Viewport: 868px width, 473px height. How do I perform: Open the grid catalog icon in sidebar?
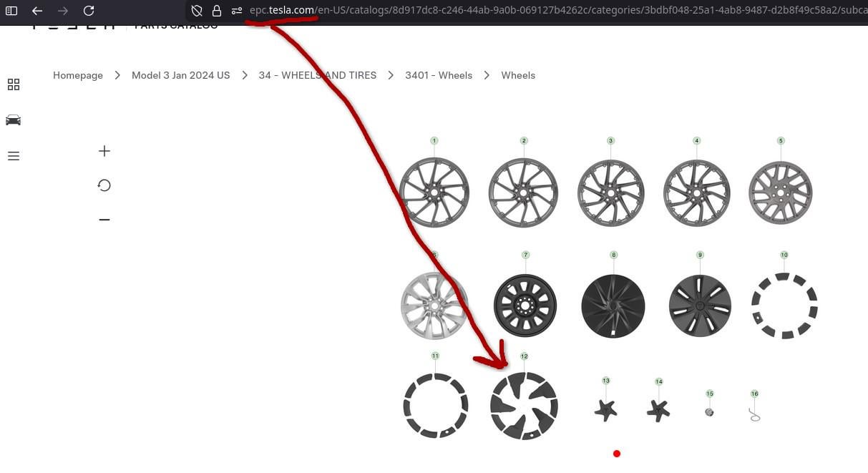tap(14, 84)
